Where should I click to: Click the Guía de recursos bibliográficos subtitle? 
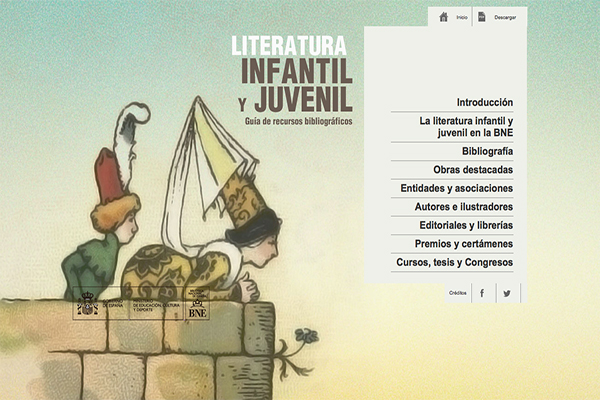coord(298,121)
